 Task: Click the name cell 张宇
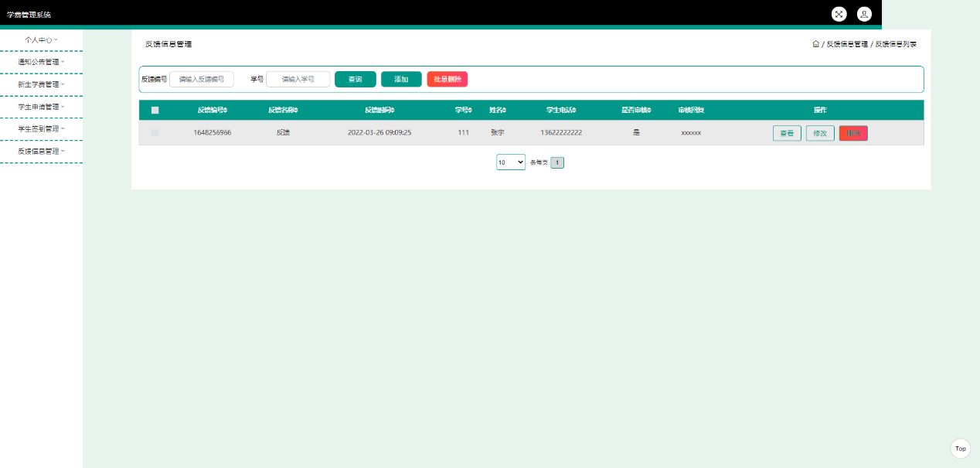point(498,133)
